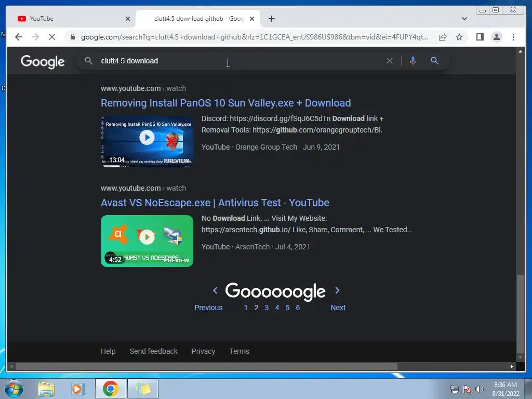This screenshot has width=532, height=399.
Task: Open the Terms footer link
Action: coord(239,351)
